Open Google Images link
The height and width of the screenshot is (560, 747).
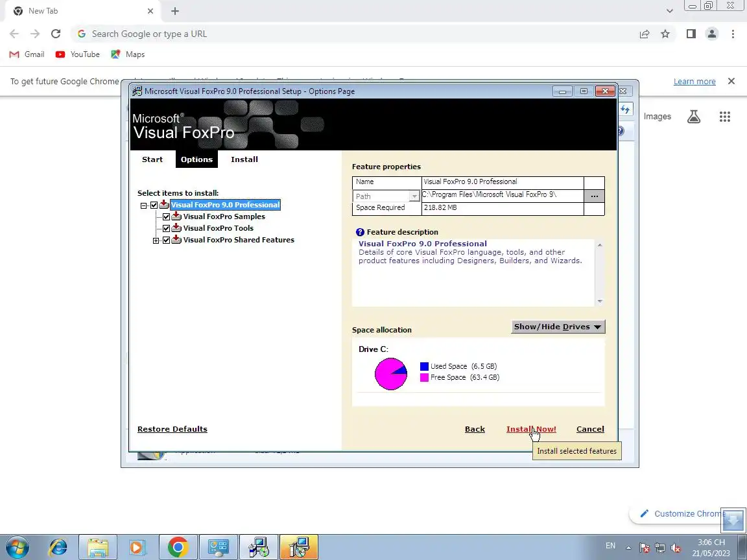(x=657, y=117)
